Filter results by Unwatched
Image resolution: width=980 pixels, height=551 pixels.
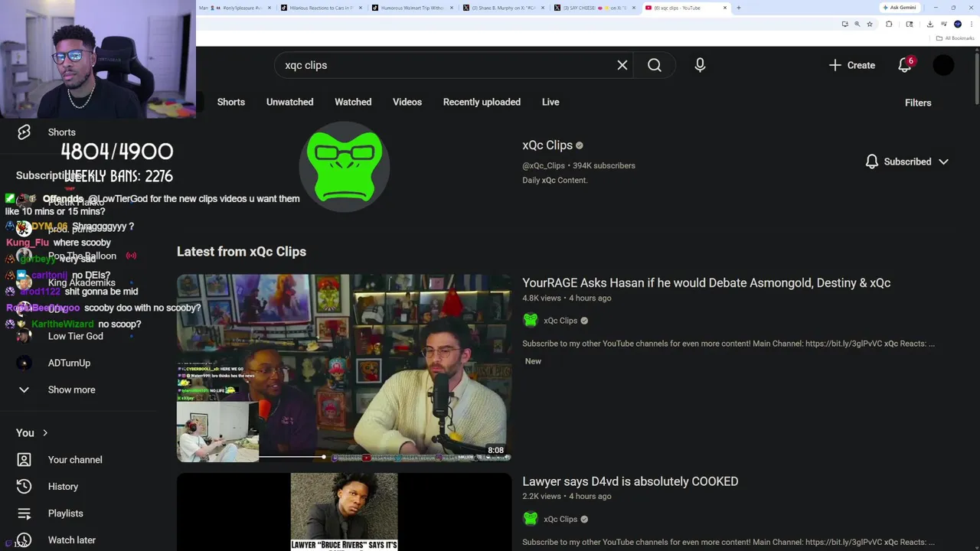tap(289, 102)
